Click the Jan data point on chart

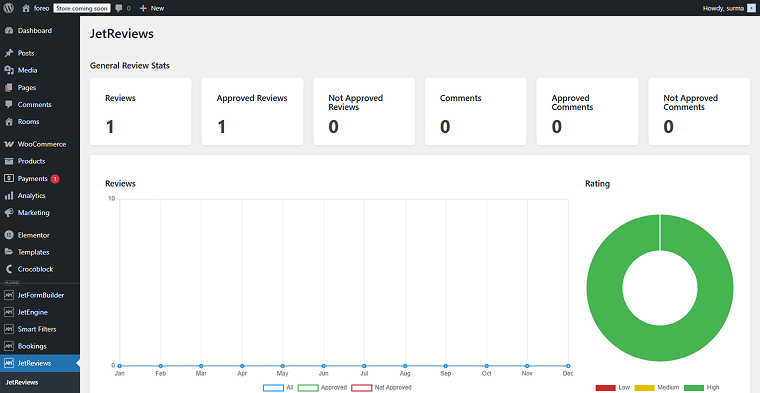[119, 366]
